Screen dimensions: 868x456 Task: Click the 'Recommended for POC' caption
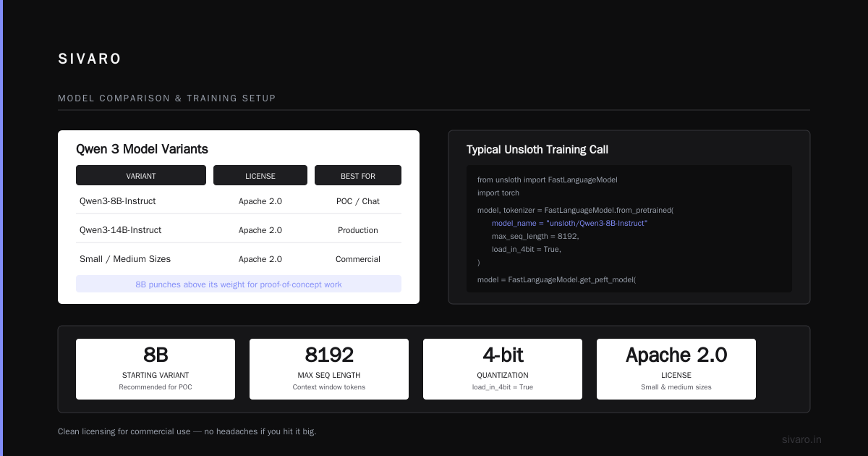pyautogui.click(x=156, y=387)
